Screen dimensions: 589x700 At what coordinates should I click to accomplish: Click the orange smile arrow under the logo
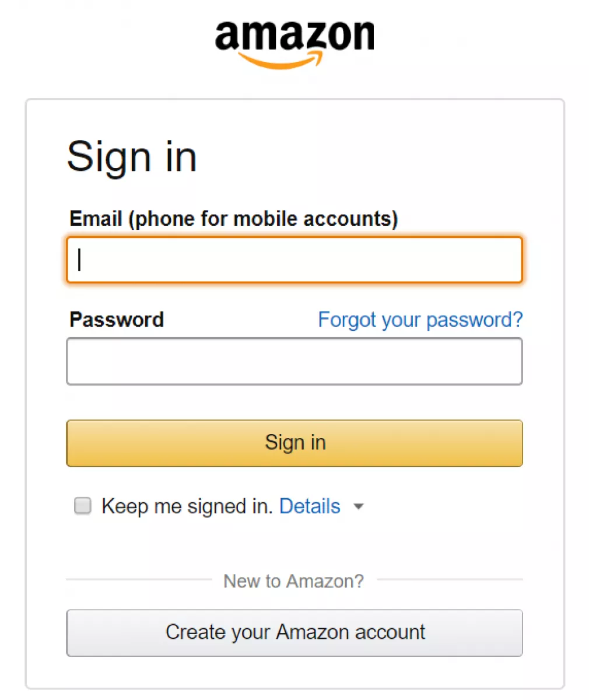[281, 60]
